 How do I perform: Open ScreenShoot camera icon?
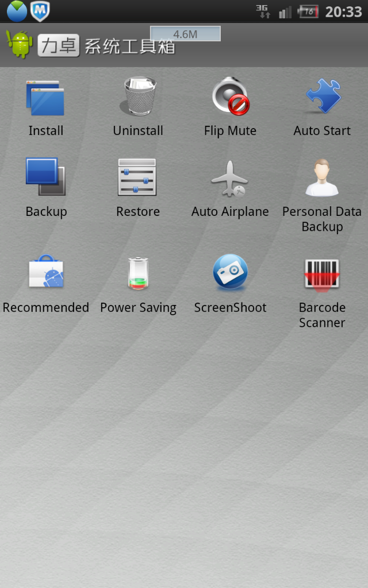[x=230, y=272]
